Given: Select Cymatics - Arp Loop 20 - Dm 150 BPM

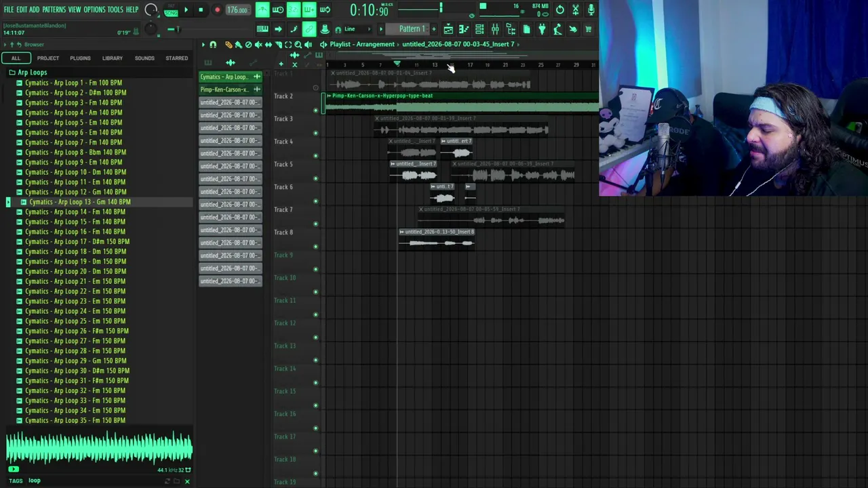Looking at the screenshot, I should [x=75, y=271].
